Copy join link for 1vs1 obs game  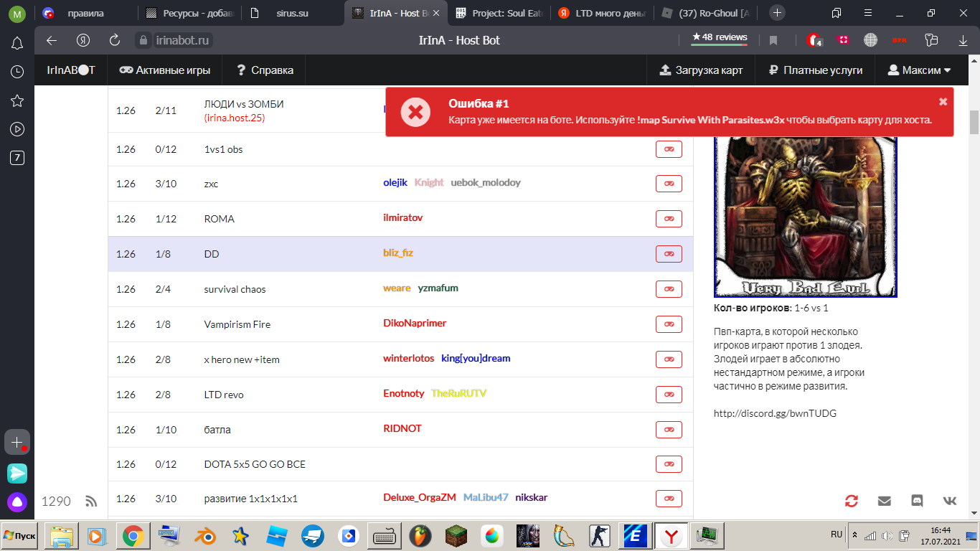tap(669, 149)
